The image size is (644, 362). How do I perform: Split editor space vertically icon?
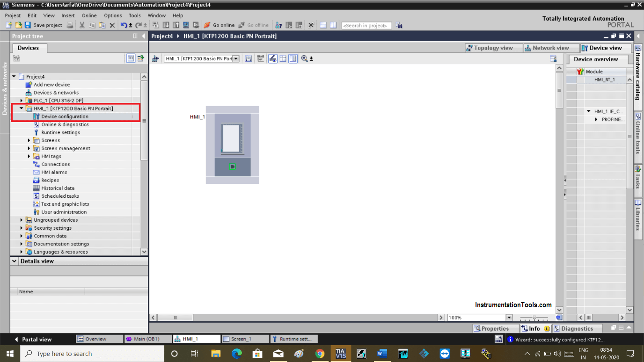[x=333, y=25]
